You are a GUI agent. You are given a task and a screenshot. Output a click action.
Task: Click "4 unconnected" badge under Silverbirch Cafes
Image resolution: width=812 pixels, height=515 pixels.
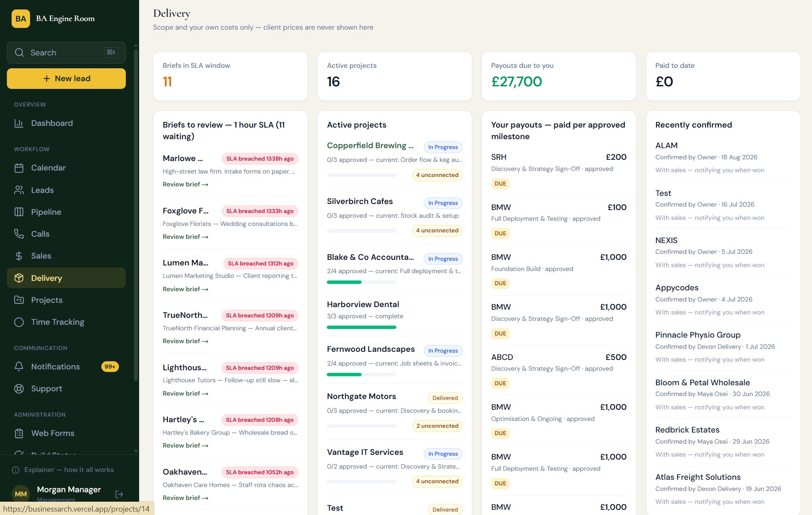point(437,231)
